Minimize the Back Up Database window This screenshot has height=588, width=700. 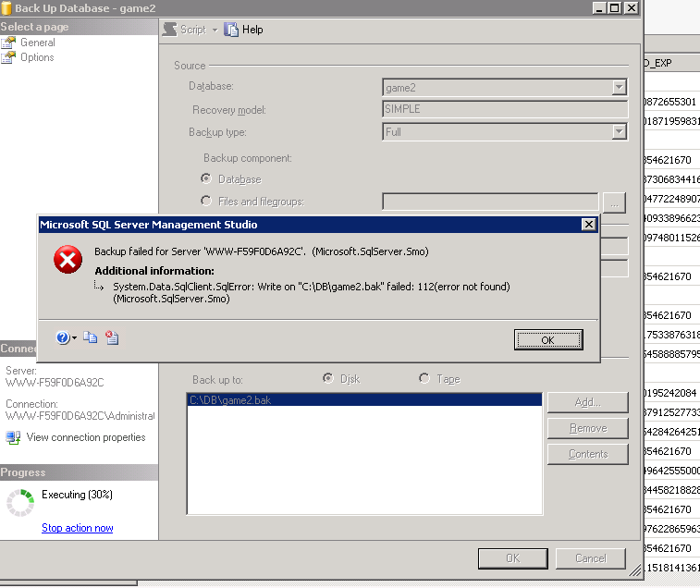[x=599, y=8]
